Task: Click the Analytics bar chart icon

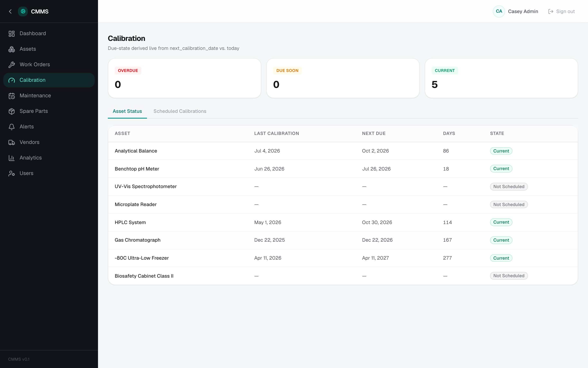Action: click(12, 158)
